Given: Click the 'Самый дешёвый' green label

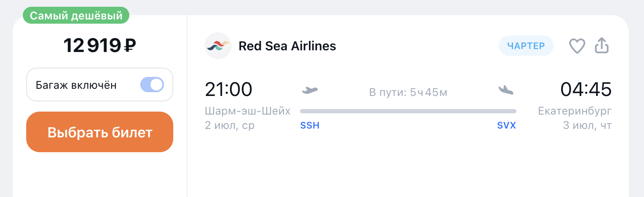Looking at the screenshot, I should [x=76, y=16].
